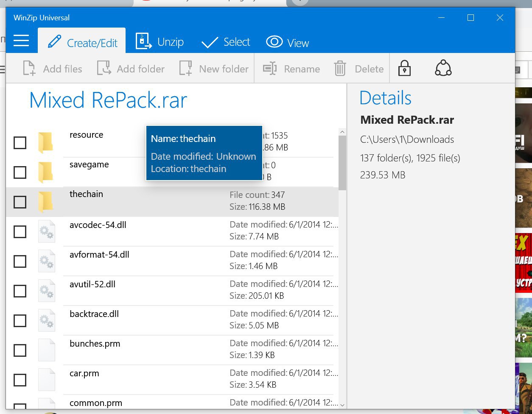This screenshot has height=414, width=532.
Task: Select the thechain folder name
Action: tap(86, 194)
